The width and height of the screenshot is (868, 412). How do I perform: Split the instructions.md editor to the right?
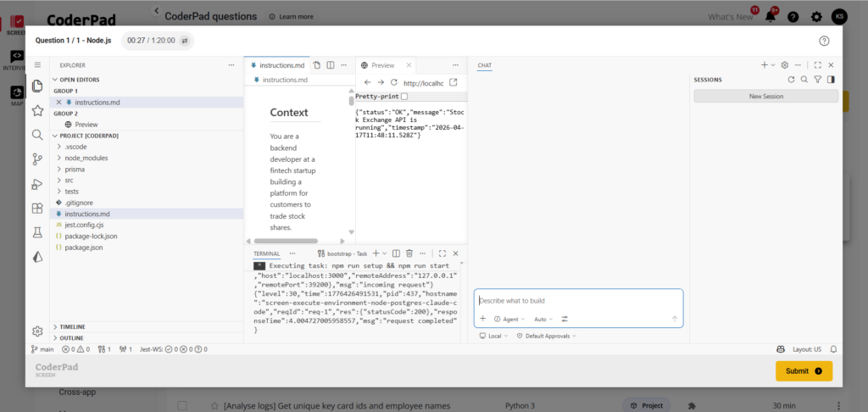[330, 64]
